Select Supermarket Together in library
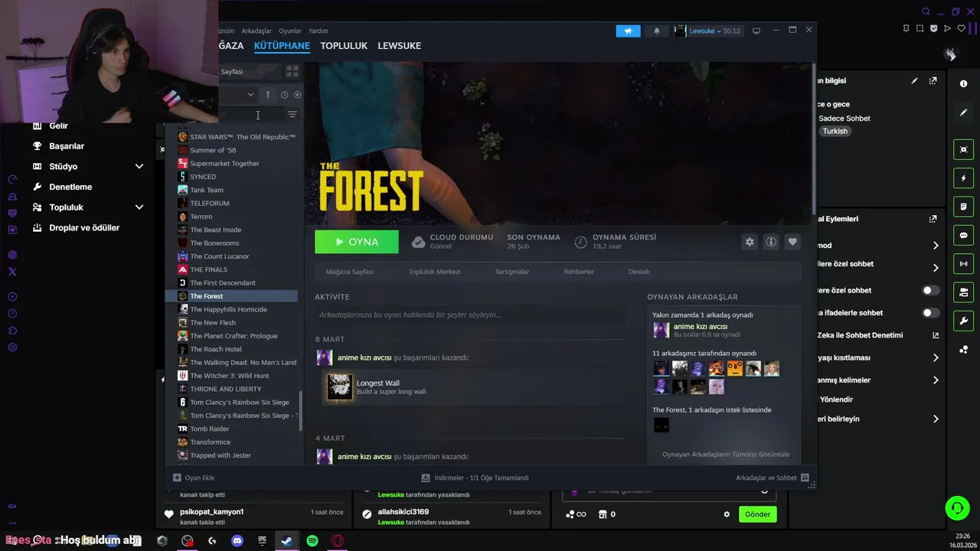This screenshot has width=980, height=551. pos(224,163)
